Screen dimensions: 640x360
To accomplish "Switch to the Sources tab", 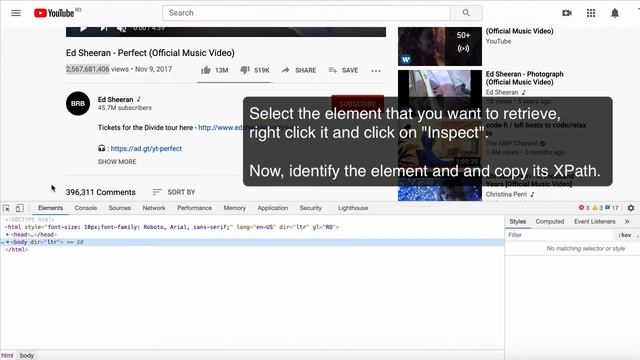I will point(120,208).
